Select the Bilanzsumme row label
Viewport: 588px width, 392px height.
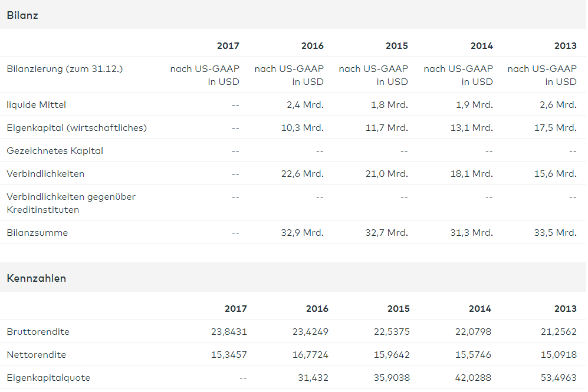coord(37,232)
